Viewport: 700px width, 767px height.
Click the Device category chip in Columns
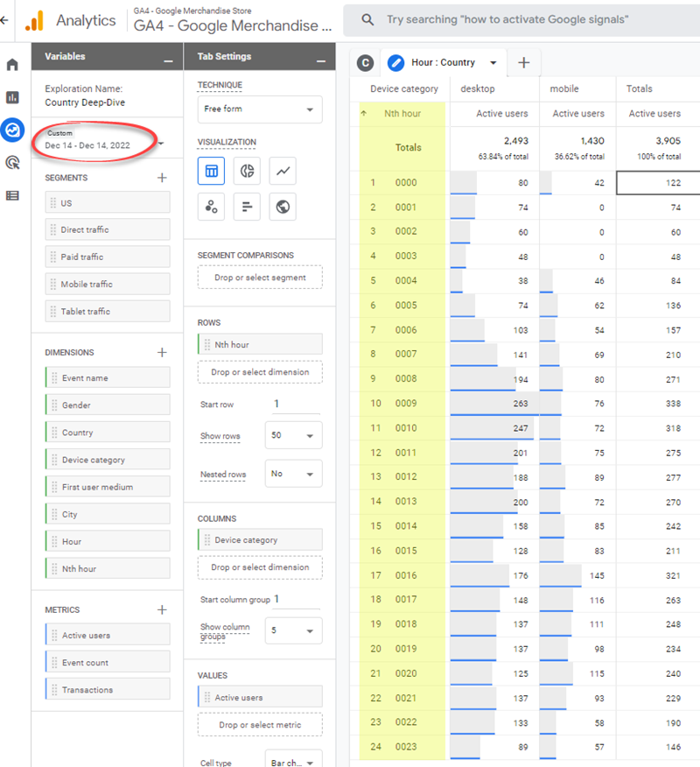260,539
